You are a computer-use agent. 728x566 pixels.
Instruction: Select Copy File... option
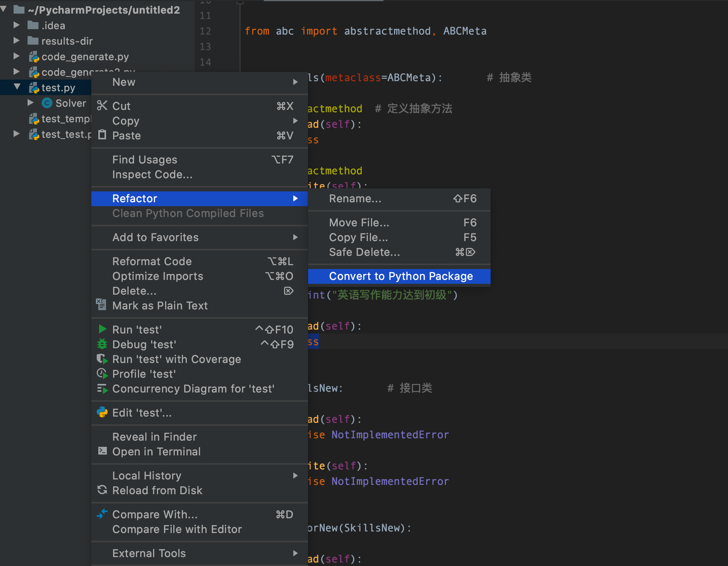tap(399, 237)
